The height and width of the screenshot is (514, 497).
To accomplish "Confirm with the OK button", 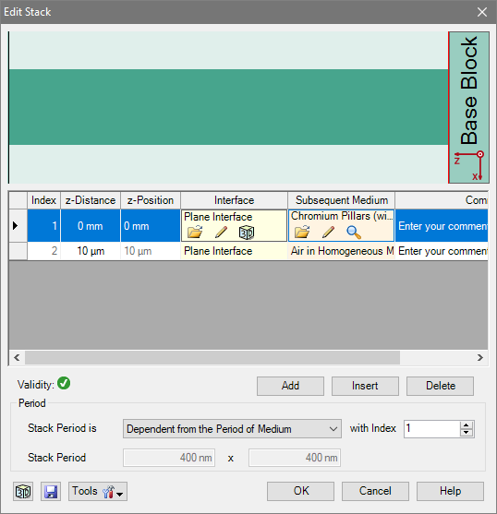I will click(301, 491).
